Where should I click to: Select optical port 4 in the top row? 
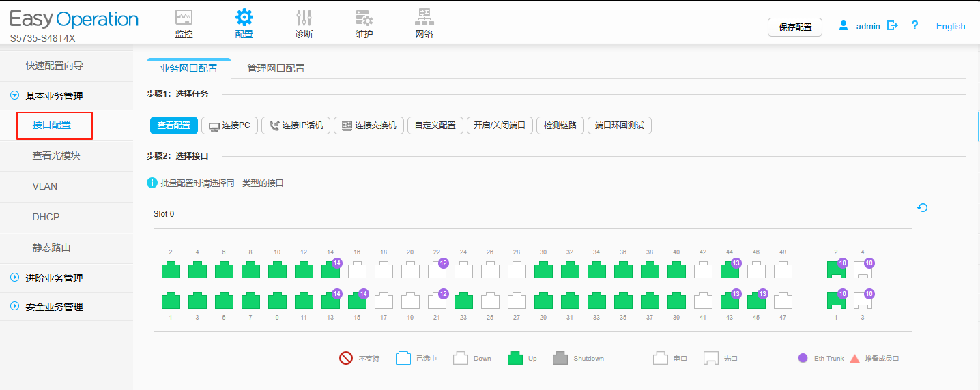[x=863, y=270]
